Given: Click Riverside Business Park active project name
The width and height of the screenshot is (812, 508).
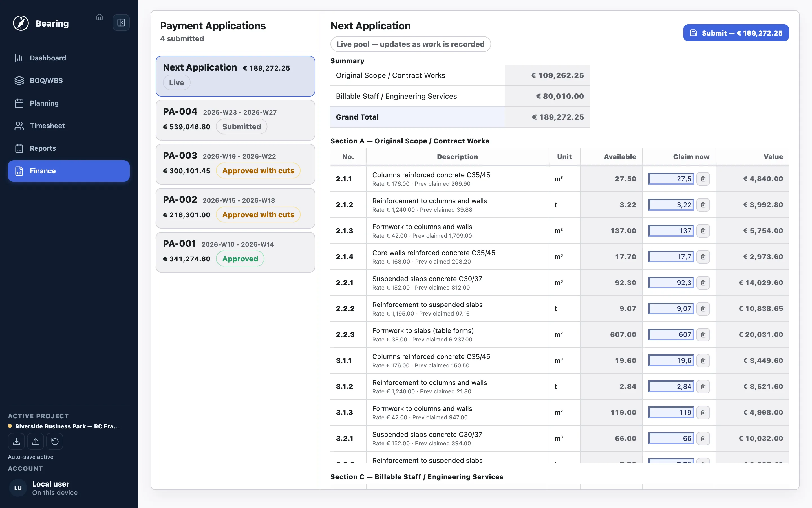Looking at the screenshot, I should click(67, 426).
